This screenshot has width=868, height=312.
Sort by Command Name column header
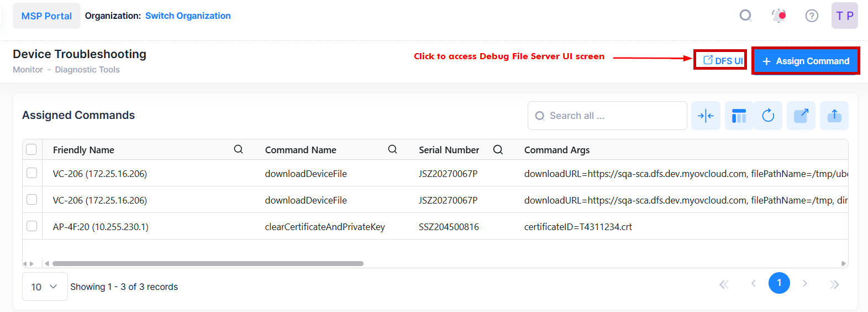301,150
